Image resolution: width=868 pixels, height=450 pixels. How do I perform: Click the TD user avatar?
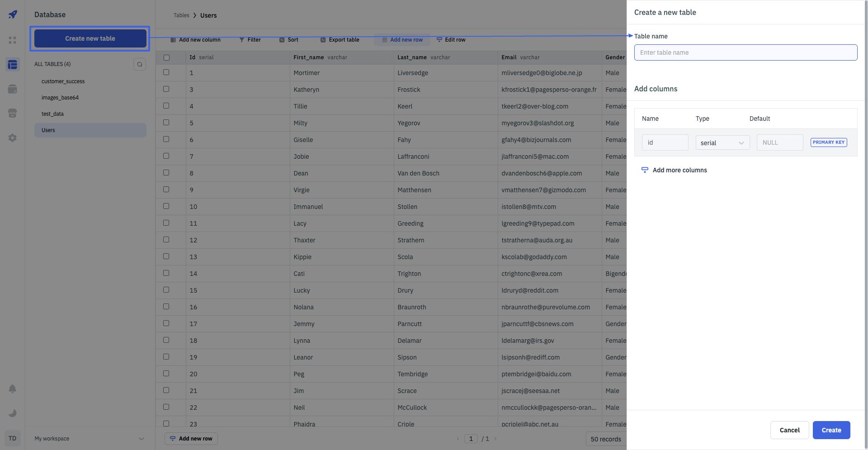pyautogui.click(x=13, y=438)
